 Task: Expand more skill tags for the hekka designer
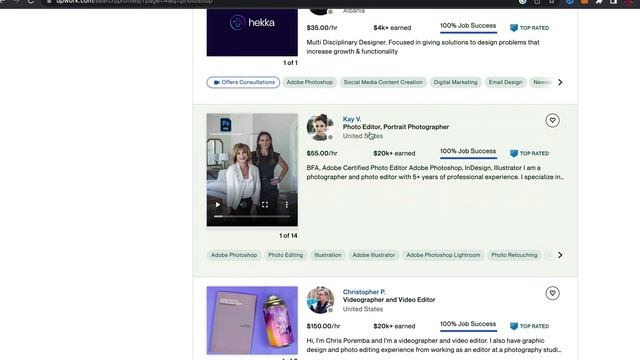(x=560, y=82)
